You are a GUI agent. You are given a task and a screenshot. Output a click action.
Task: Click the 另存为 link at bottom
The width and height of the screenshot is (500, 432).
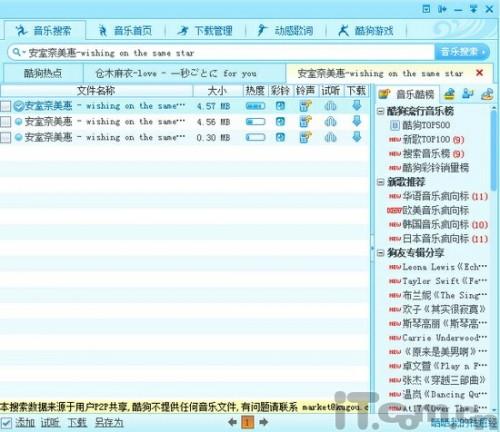pyautogui.click(x=109, y=423)
